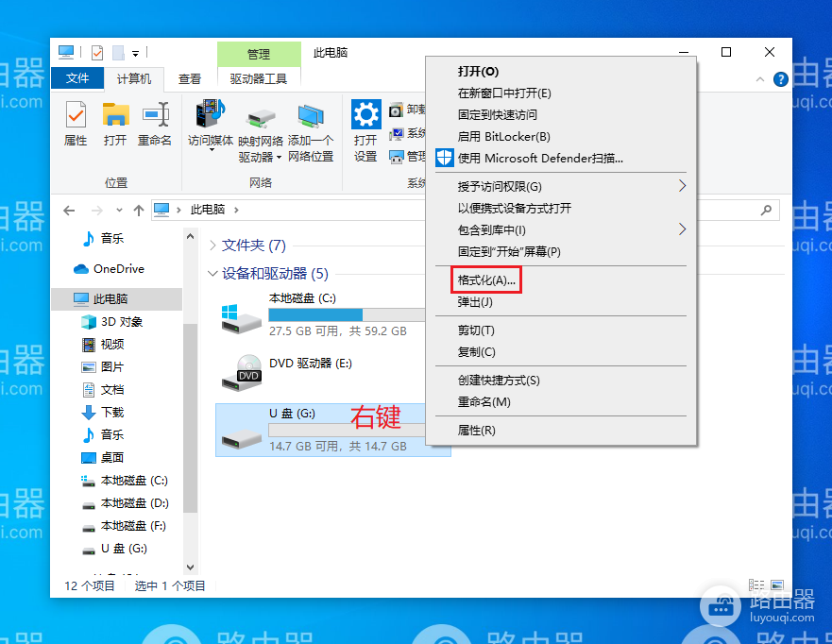Switch to the 查看 ribbon tab
Screen dimensions: 832x644
point(190,79)
